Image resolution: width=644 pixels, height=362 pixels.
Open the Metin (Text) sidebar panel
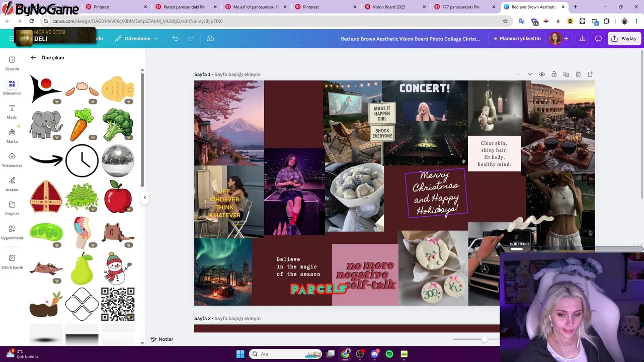tap(12, 111)
